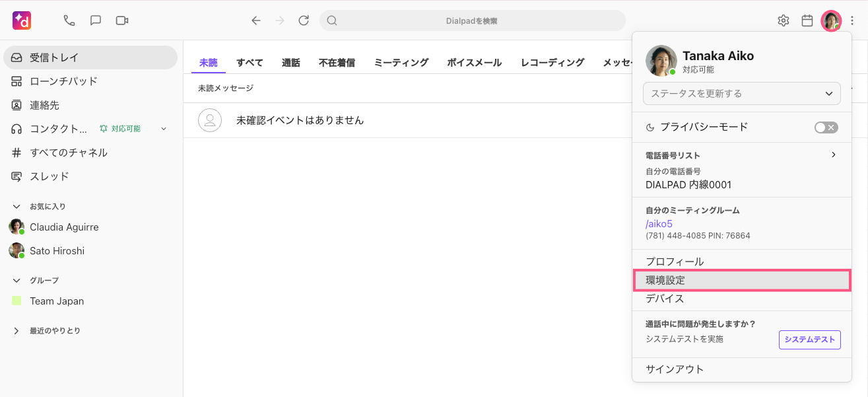Open プロフィール from the menu
Image resolution: width=868 pixels, height=397 pixels.
742,262
